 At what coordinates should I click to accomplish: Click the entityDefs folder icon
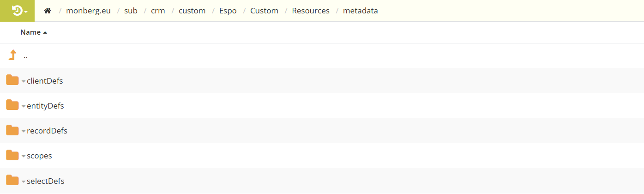tap(12, 105)
